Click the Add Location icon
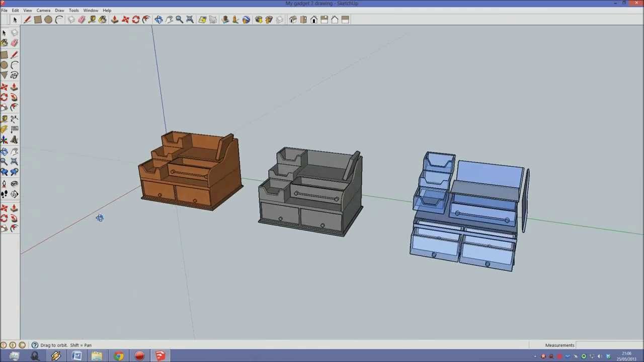This screenshot has height=362, width=644. point(202,20)
